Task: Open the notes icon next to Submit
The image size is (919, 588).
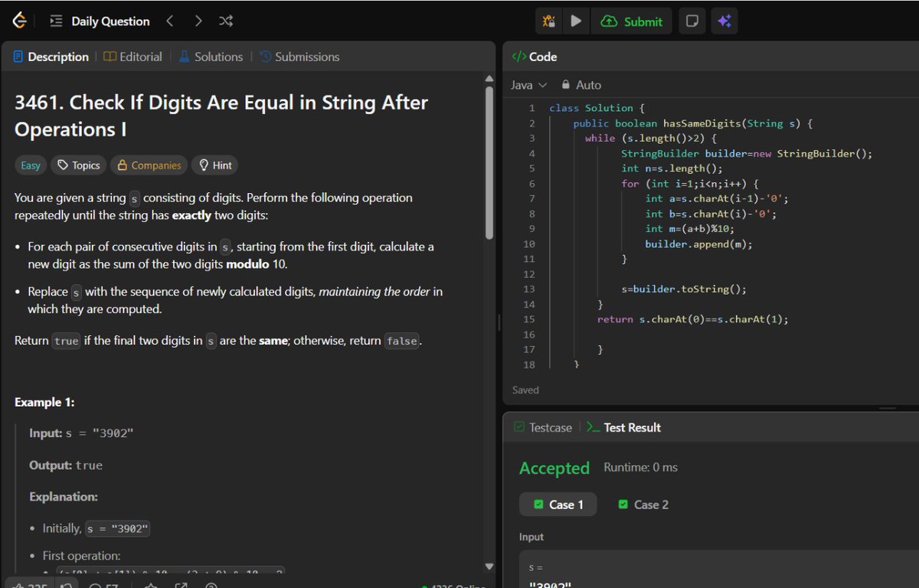Action: [692, 21]
